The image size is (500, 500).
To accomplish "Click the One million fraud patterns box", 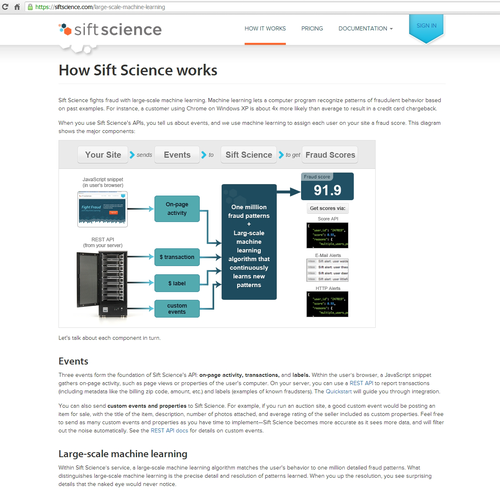I will [x=249, y=242].
